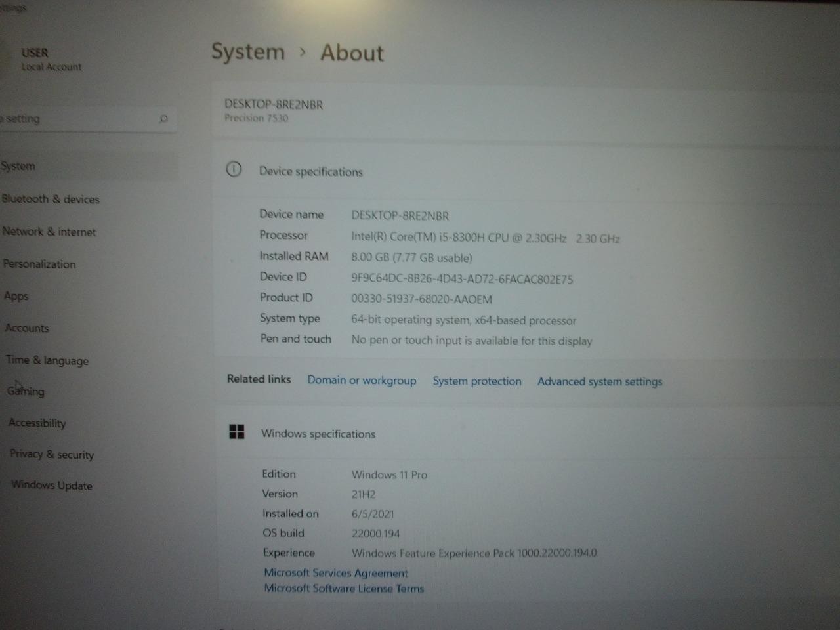The width and height of the screenshot is (840, 630).
Task: Open Bluetooth & devices settings
Action: click(51, 199)
